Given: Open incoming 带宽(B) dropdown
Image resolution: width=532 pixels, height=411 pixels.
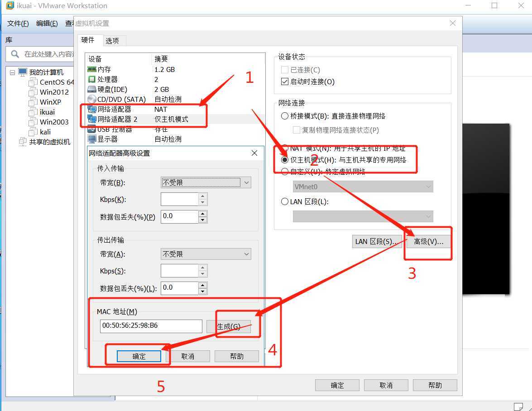Looking at the screenshot, I should click(206, 182).
